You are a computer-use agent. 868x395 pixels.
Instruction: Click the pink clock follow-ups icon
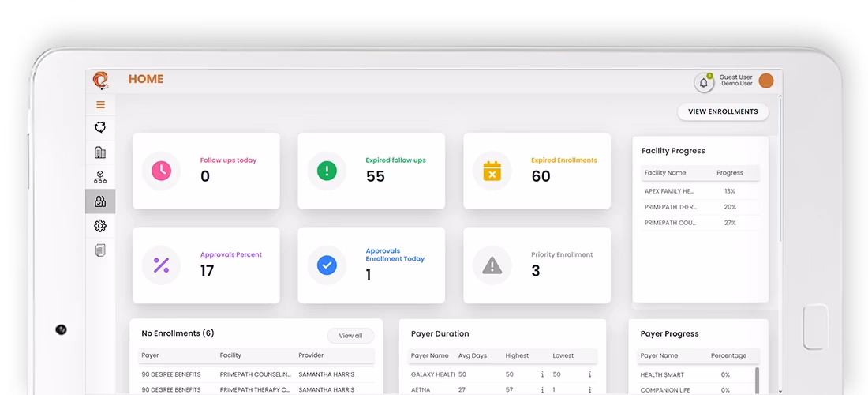[161, 171]
